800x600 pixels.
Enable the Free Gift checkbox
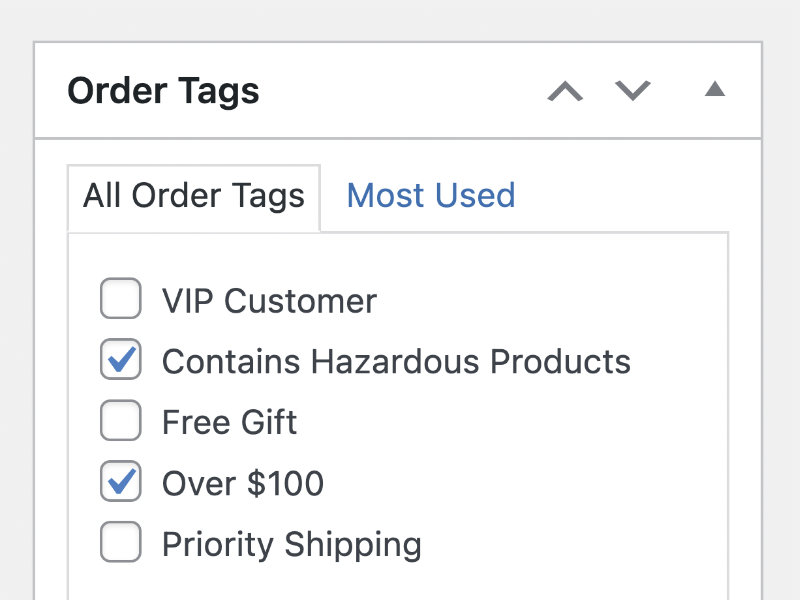pyautogui.click(x=121, y=422)
